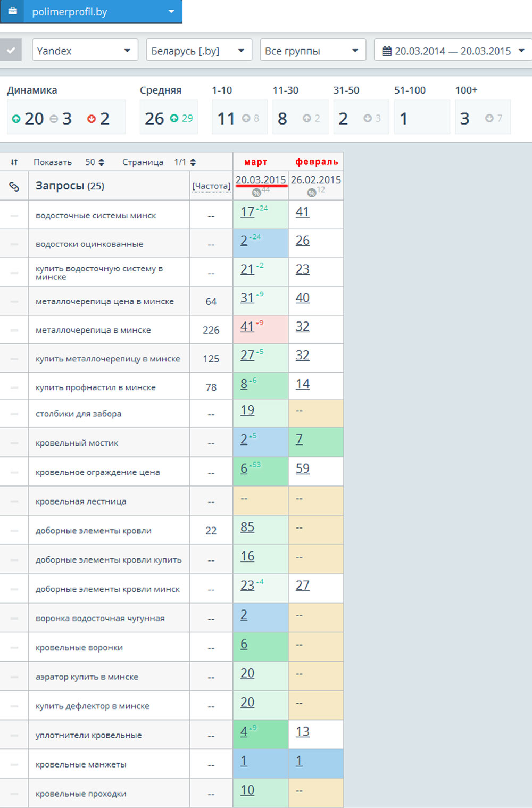
Task: Open the Yandex search engine dropdown
Action: (85, 51)
